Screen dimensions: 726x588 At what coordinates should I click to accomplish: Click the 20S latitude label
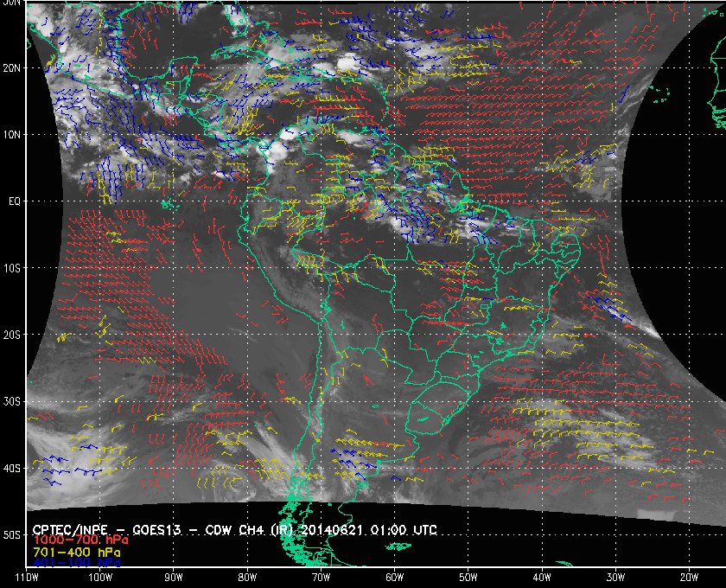[x=11, y=335]
